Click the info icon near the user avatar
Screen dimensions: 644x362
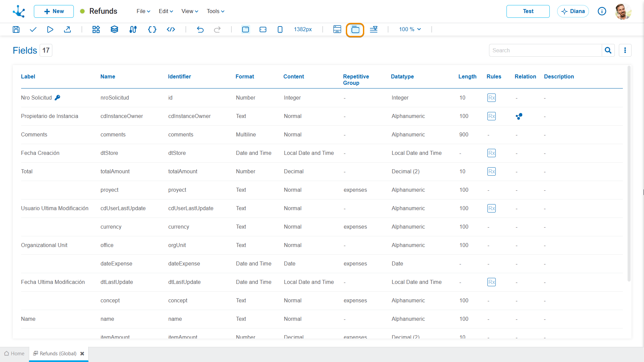pyautogui.click(x=602, y=11)
